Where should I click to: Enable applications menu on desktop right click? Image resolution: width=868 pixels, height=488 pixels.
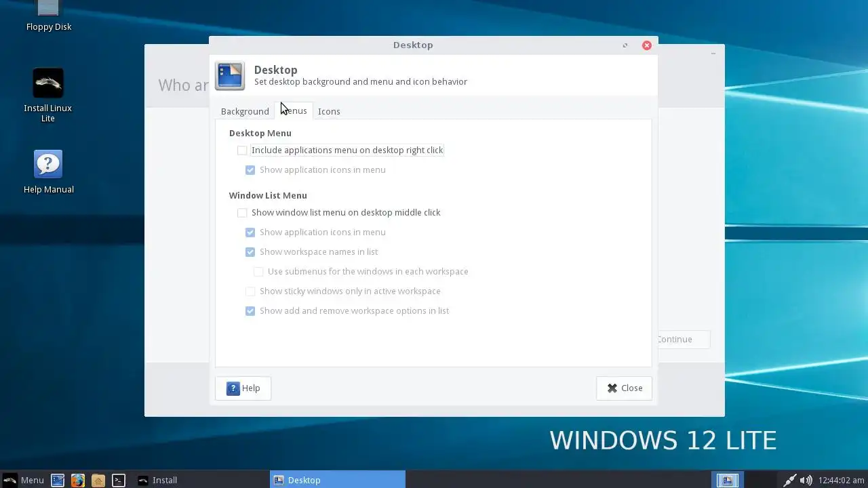pyautogui.click(x=242, y=150)
